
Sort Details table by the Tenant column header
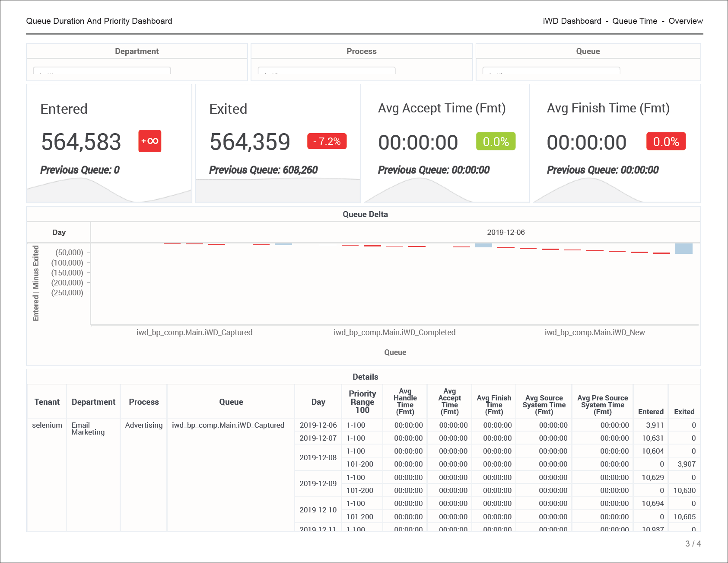tap(47, 402)
